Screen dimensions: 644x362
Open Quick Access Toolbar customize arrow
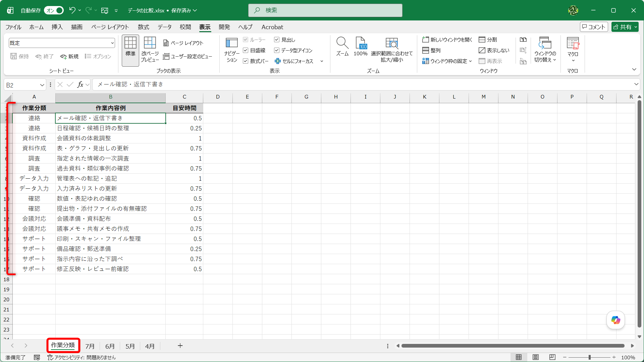(x=116, y=10)
